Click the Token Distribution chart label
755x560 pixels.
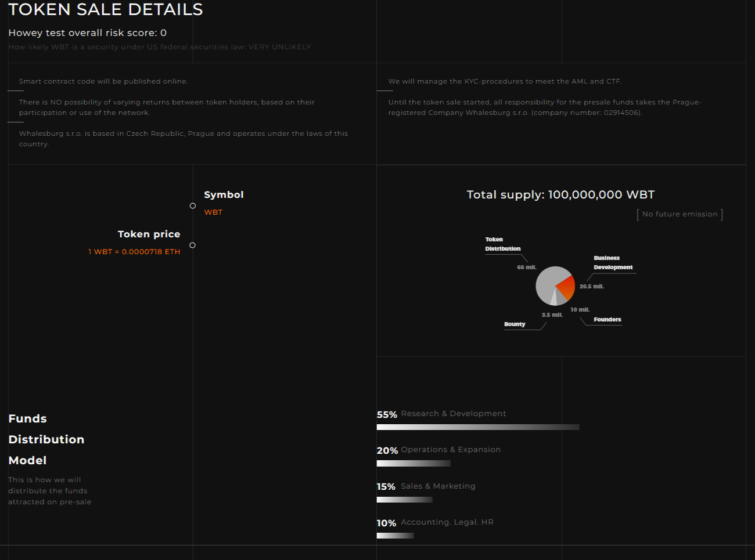[x=502, y=244]
